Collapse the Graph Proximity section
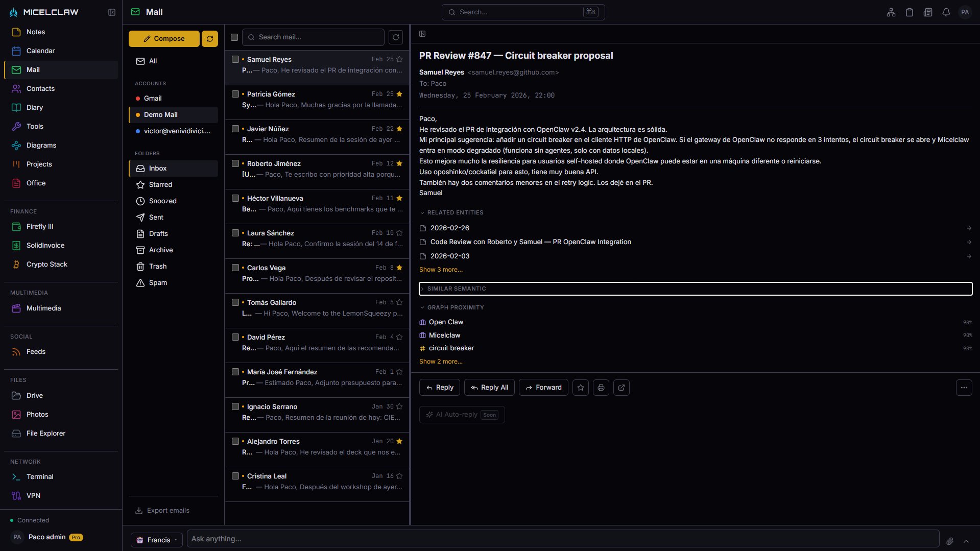This screenshot has width=980, height=551. pos(455,307)
